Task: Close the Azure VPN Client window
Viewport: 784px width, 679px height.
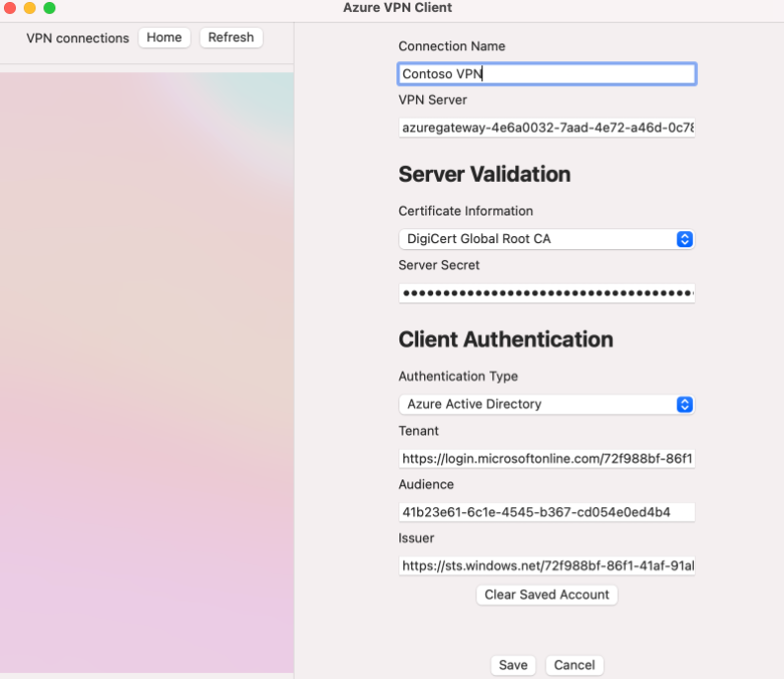Action: point(10,8)
